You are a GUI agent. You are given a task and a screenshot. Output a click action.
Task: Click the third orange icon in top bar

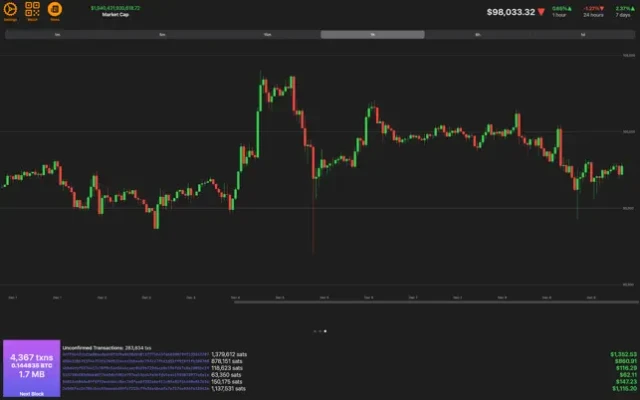(54, 11)
